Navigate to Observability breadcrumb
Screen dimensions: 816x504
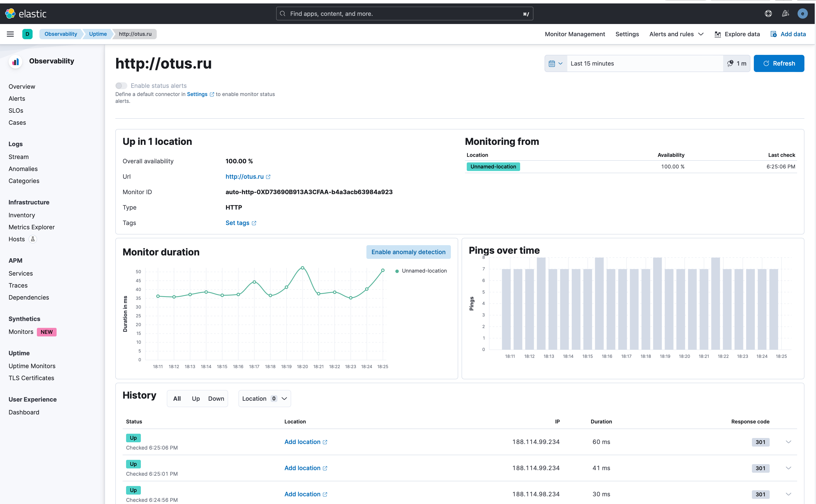coord(61,34)
